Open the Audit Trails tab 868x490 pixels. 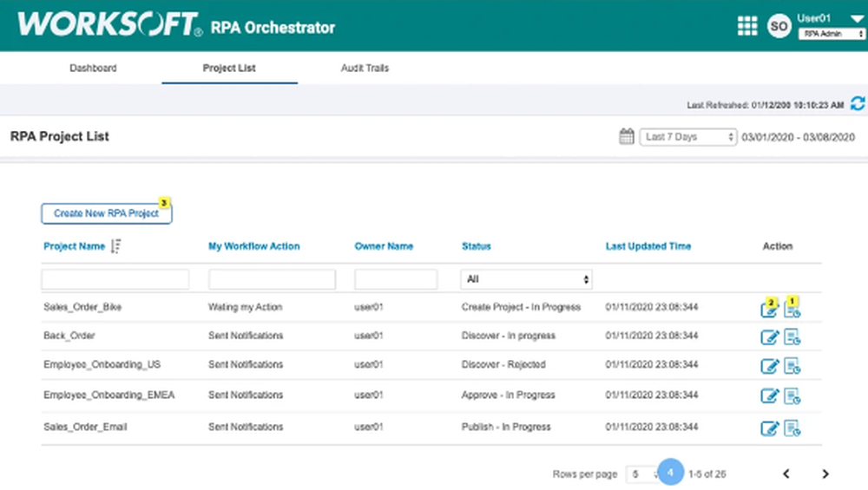(x=365, y=68)
